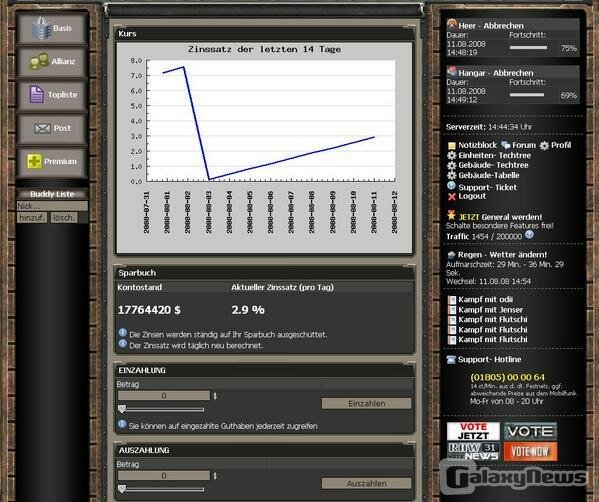The image size is (599, 502).
Task: Click JETZT General werden! link
Action: [500, 217]
